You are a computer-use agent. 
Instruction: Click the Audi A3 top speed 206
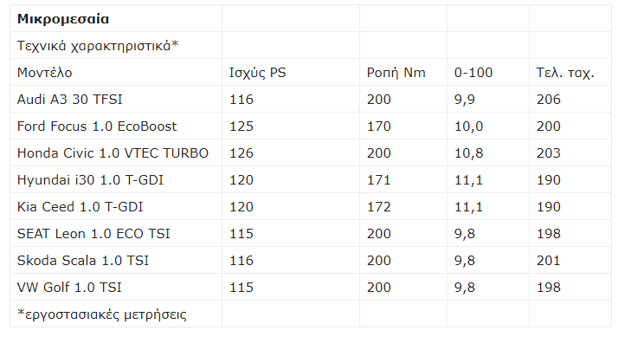click(548, 100)
